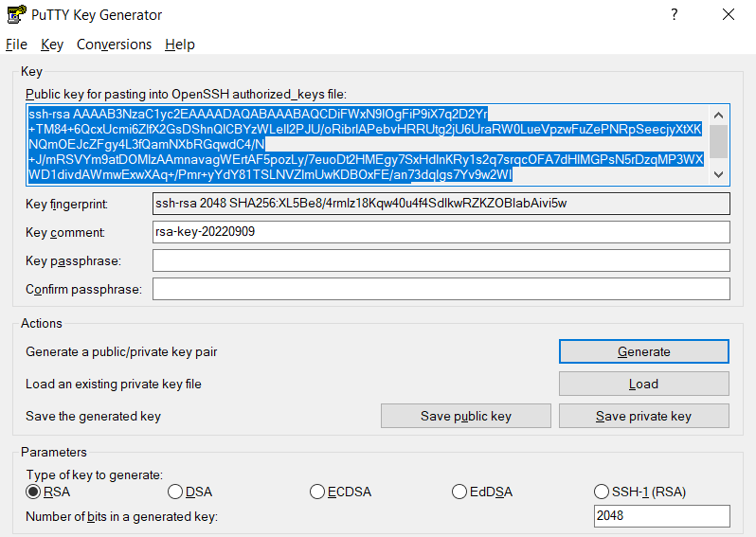Click the Load button

(x=643, y=384)
